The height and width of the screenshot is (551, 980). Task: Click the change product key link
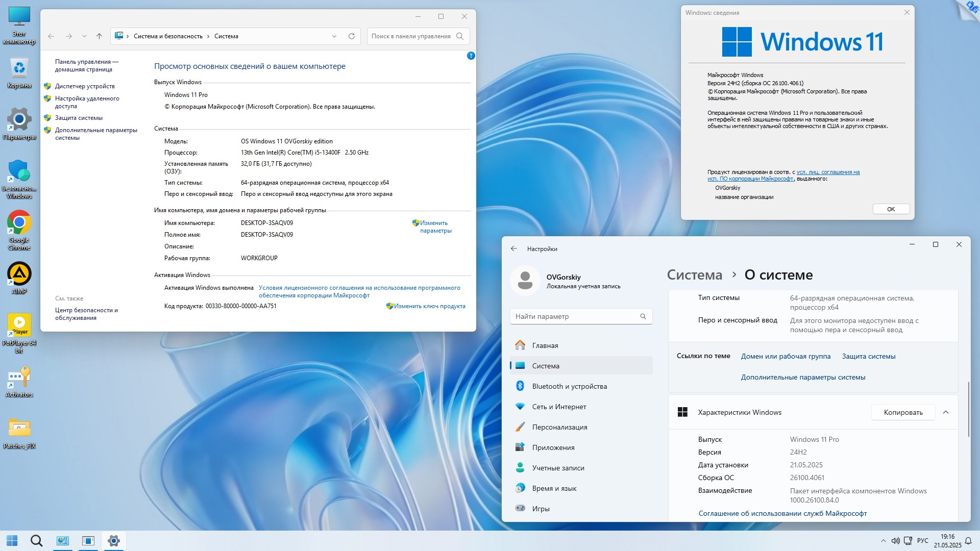pyautogui.click(x=429, y=306)
